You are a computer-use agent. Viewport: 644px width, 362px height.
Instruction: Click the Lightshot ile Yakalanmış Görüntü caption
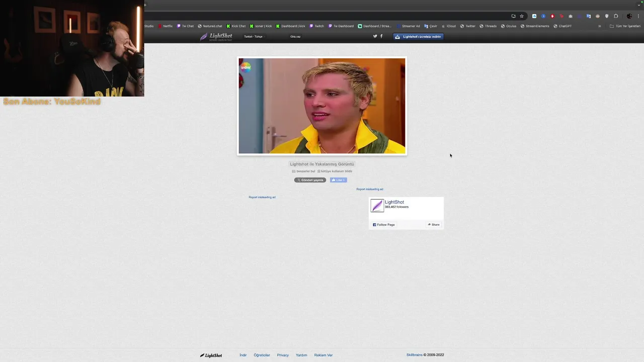[x=322, y=164]
